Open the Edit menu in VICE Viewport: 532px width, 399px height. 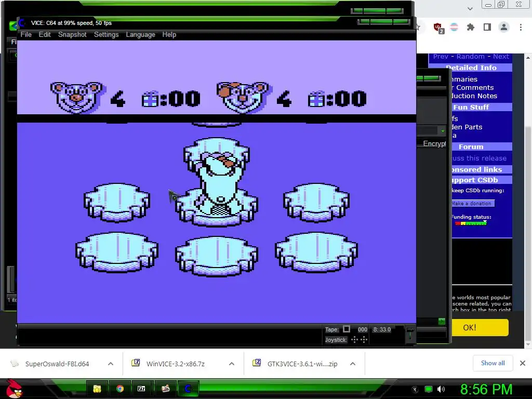(x=45, y=35)
